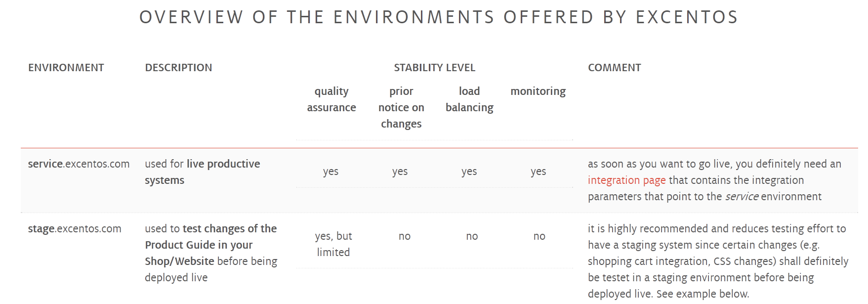Click the STABILITY LEVEL column header
Image resolution: width=868 pixels, height=304 pixels.
(434, 68)
